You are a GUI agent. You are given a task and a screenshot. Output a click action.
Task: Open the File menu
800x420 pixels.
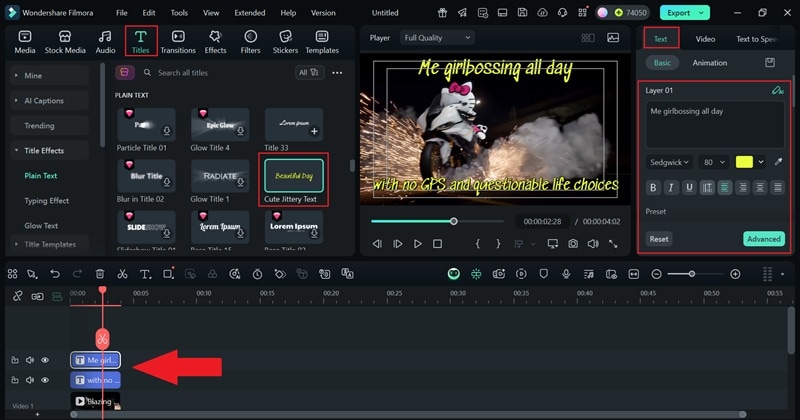121,13
